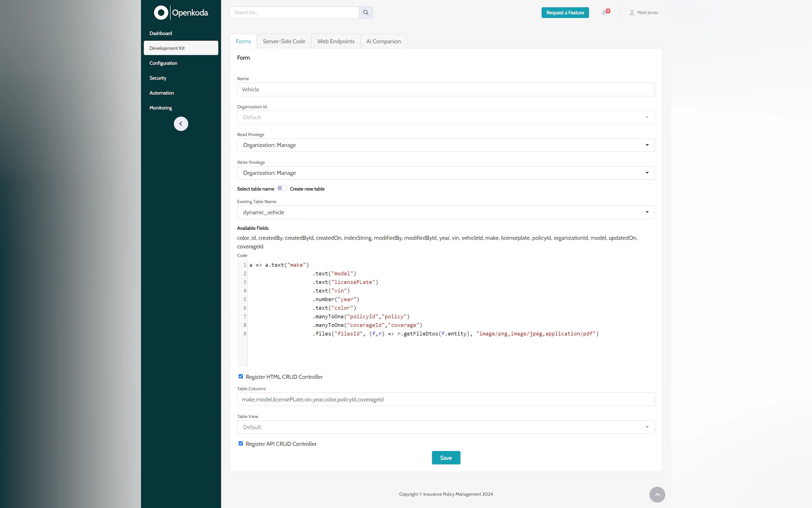Switch to the Web Endpoints tab
This screenshot has width=812, height=508.
335,41
